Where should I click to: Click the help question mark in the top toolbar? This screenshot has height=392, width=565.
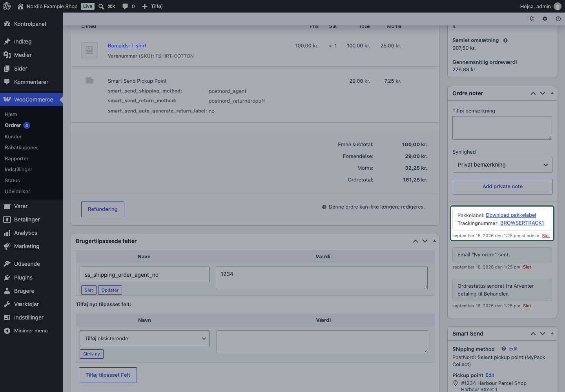coord(558,19)
